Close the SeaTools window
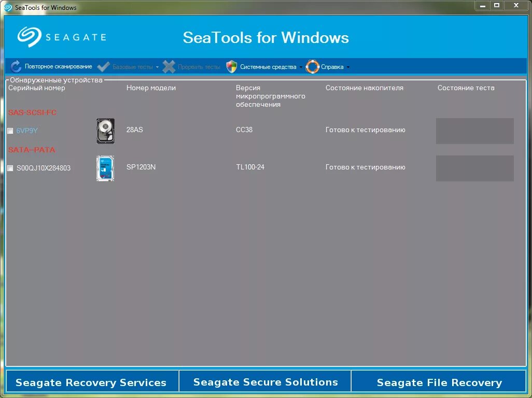 516,5
